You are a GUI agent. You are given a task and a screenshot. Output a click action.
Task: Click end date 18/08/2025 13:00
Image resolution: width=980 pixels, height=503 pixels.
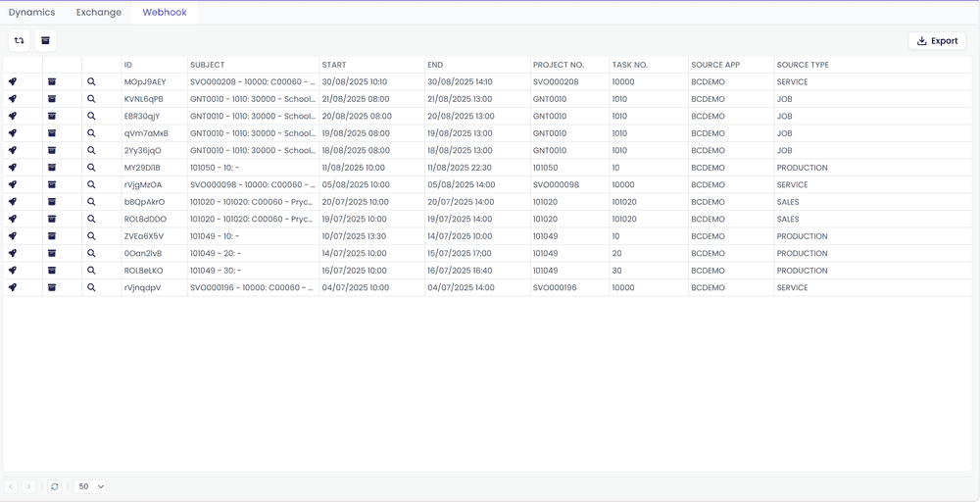462,151
